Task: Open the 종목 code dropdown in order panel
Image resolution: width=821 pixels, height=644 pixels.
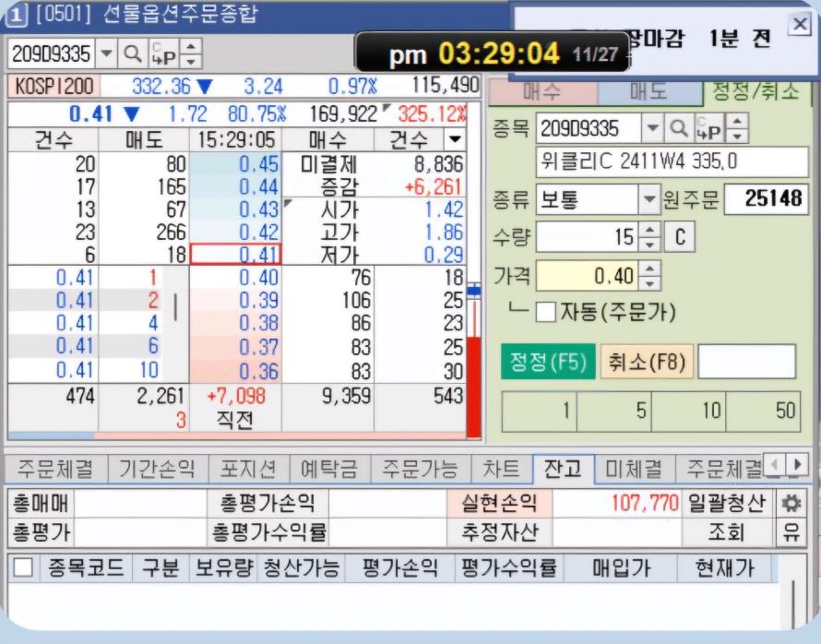Action: tap(652, 128)
